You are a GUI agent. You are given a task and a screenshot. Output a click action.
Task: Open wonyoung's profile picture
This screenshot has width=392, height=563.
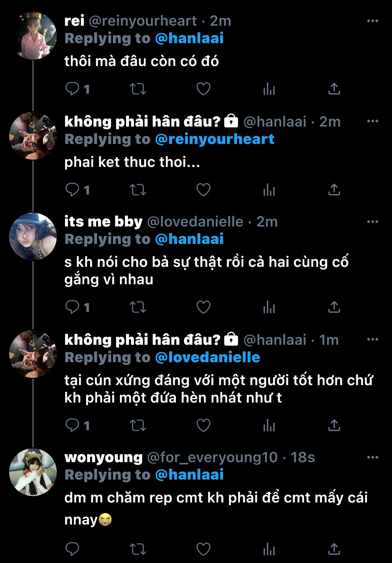(33, 472)
